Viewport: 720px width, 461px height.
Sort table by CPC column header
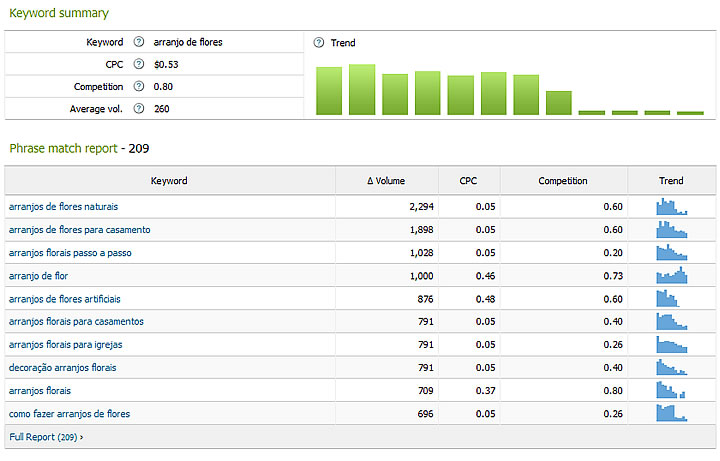[468, 181]
